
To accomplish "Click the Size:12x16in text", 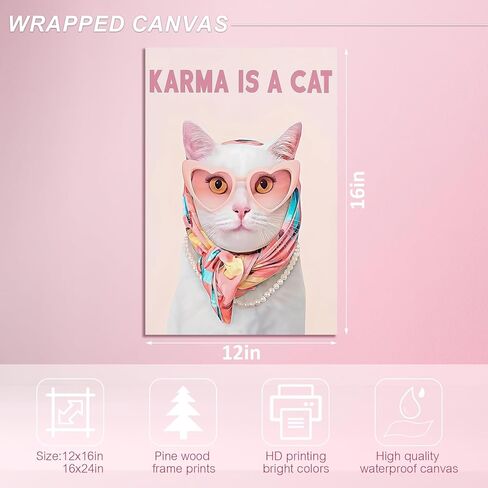I will click(70, 456).
